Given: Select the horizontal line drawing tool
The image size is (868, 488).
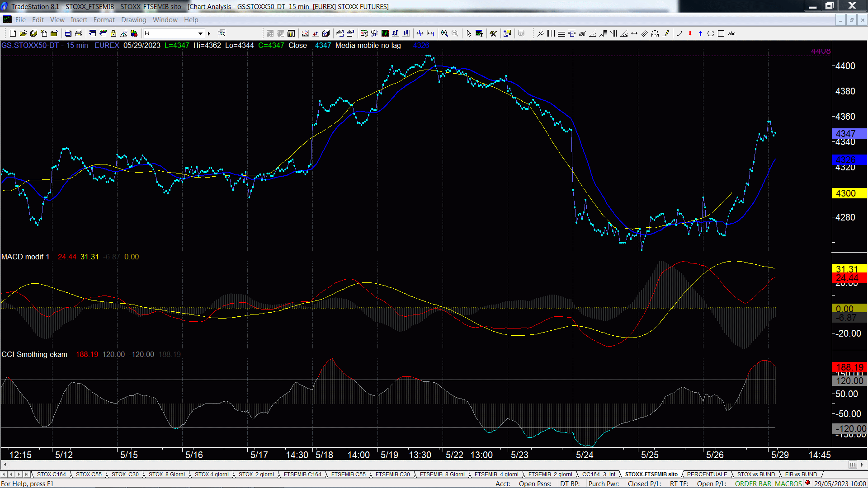Looking at the screenshot, I should coord(561,33).
